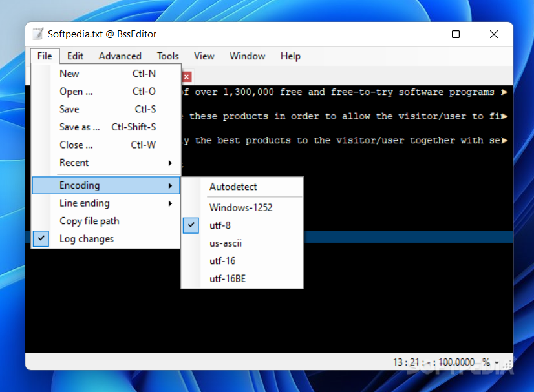The image size is (534, 392).
Task: Open the Help menu
Action: pyautogui.click(x=290, y=56)
